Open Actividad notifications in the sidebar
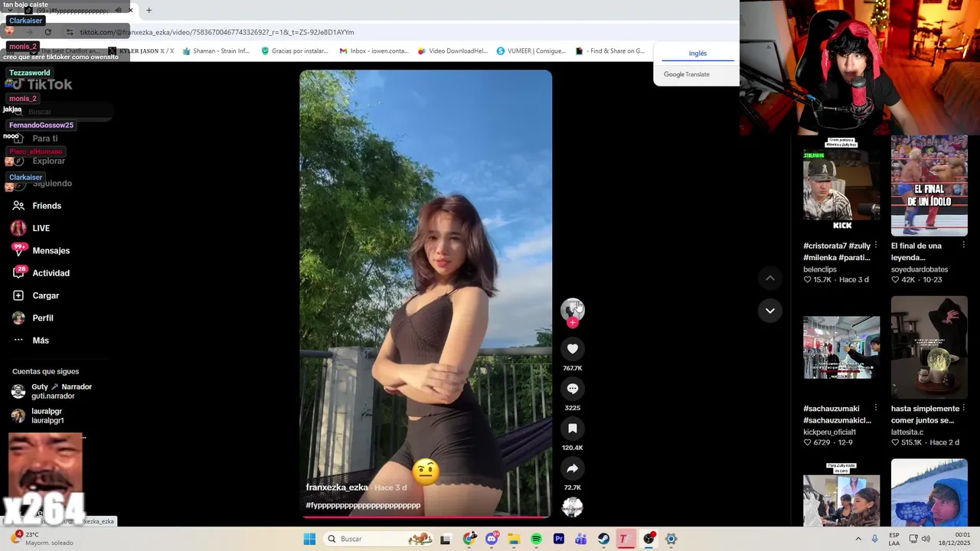This screenshot has height=551, width=980. (41, 273)
